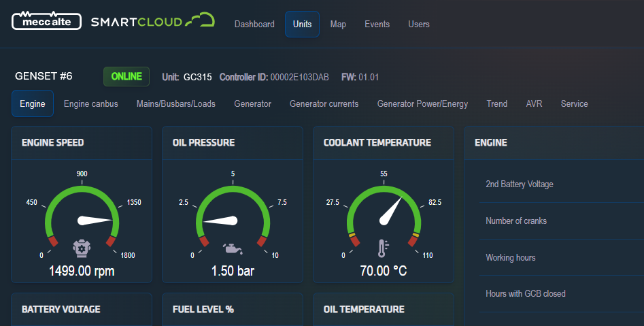Go to the Map page
This screenshot has width=644, height=326.
pos(338,25)
